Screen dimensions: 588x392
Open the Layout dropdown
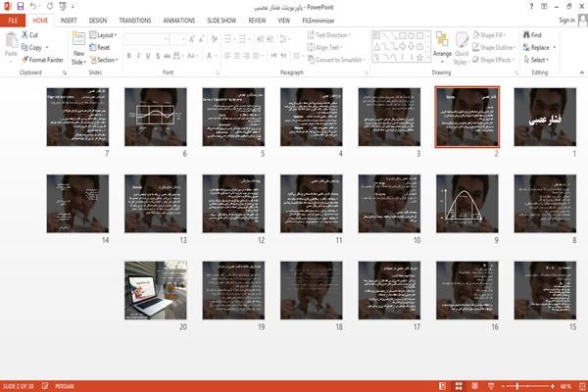point(103,35)
